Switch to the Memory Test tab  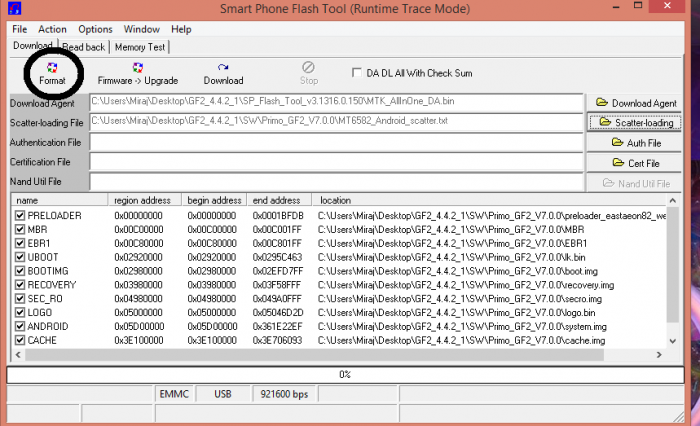[x=141, y=47]
